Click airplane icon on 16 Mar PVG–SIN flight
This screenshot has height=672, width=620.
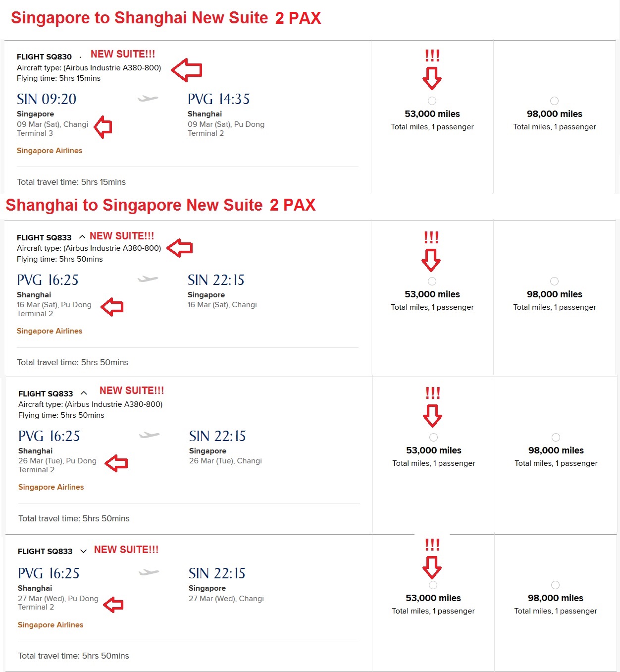(x=148, y=279)
